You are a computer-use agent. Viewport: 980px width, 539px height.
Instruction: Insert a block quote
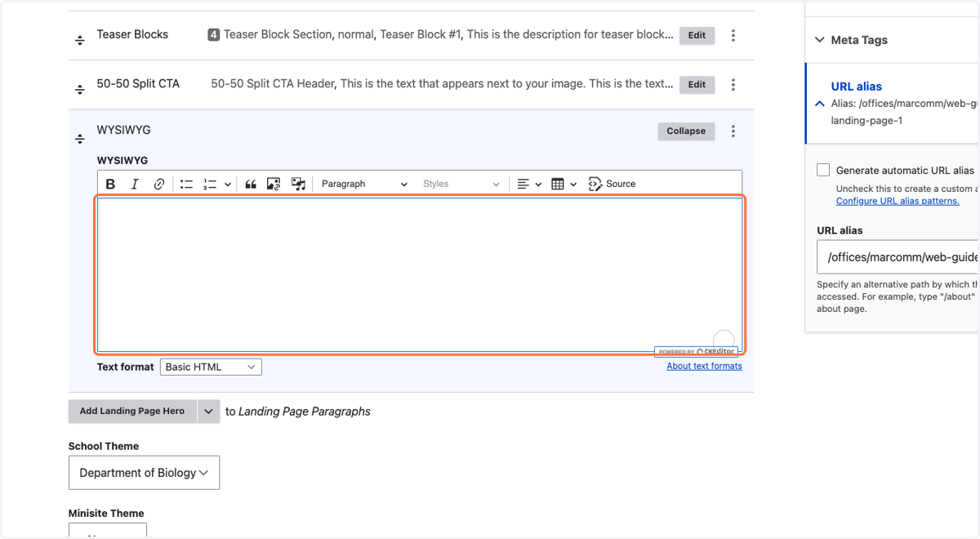coord(251,184)
